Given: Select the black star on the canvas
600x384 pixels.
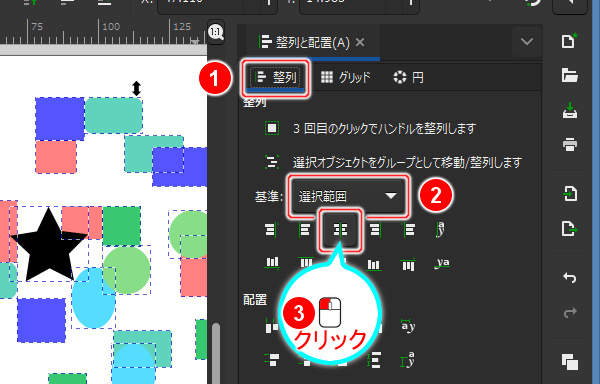Looking at the screenshot, I should pyautogui.click(x=49, y=244).
